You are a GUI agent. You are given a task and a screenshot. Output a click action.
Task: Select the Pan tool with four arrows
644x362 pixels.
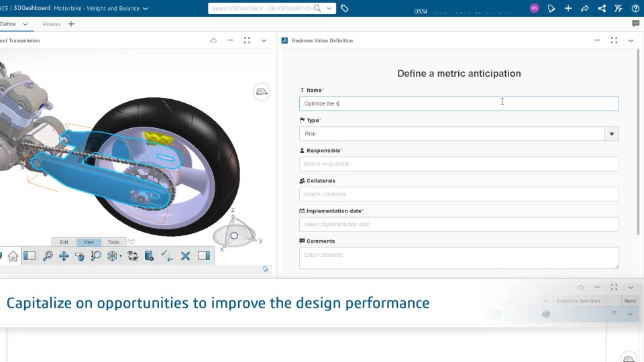coord(64,256)
